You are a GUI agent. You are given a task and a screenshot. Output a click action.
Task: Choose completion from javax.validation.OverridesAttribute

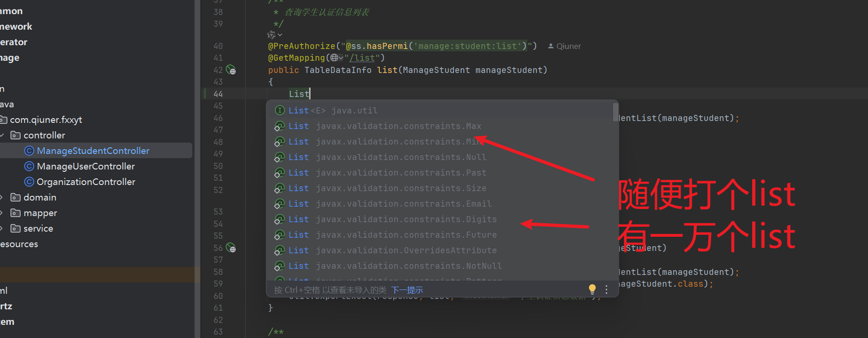coord(442,250)
